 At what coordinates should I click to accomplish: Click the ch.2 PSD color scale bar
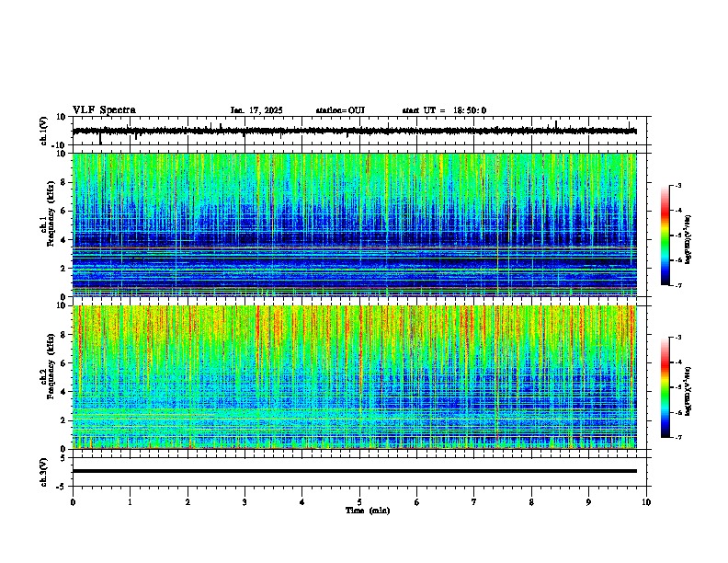pyautogui.click(x=665, y=387)
